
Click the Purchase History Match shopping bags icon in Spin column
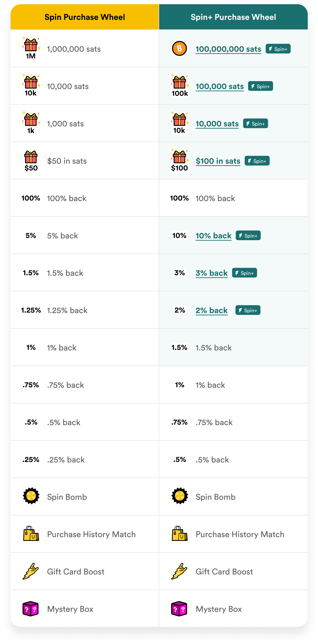(31, 534)
